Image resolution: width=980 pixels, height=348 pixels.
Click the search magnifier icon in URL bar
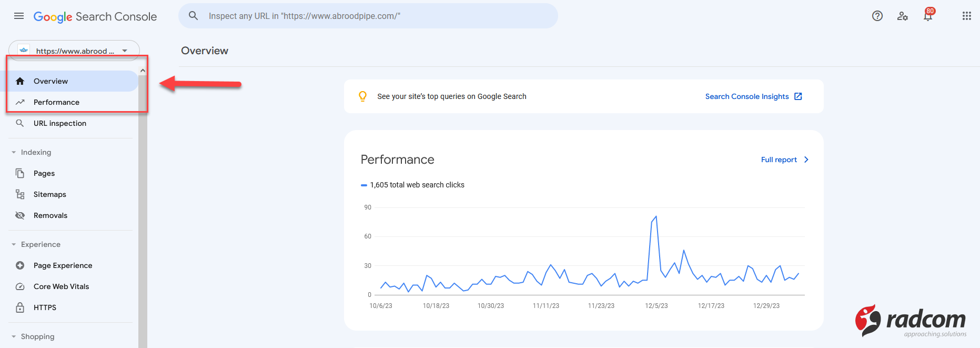click(x=194, y=16)
